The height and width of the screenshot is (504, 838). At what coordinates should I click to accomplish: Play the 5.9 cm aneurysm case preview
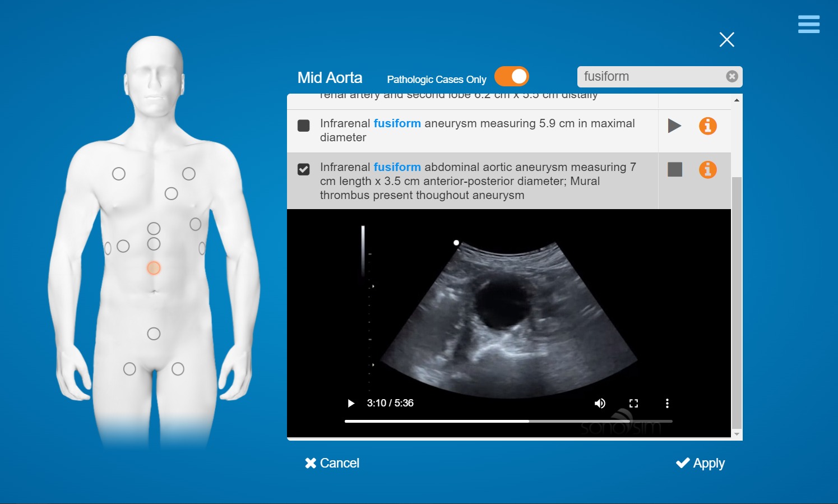[x=674, y=126]
